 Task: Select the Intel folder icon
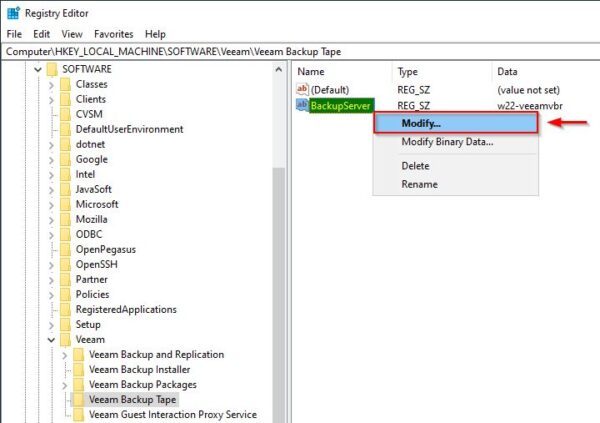[65, 174]
